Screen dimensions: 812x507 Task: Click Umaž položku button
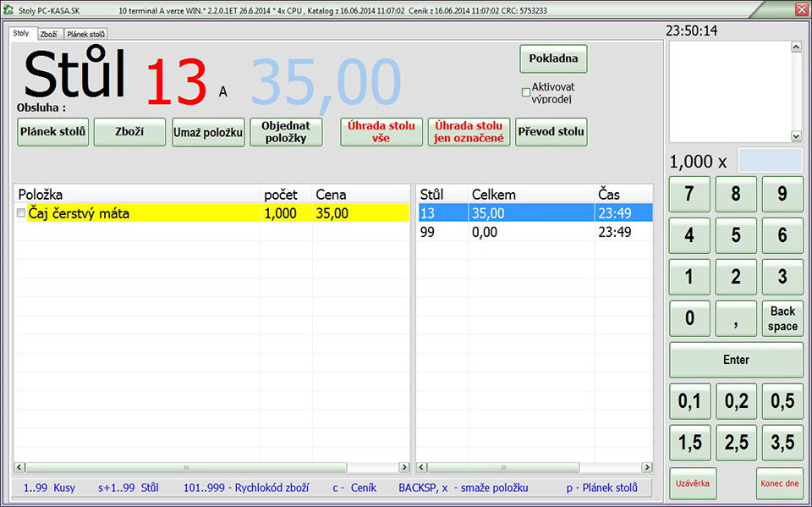pos(208,132)
